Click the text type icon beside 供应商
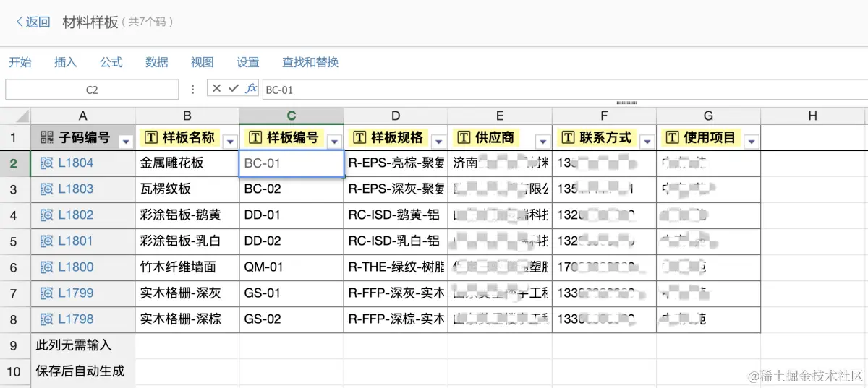 point(464,137)
